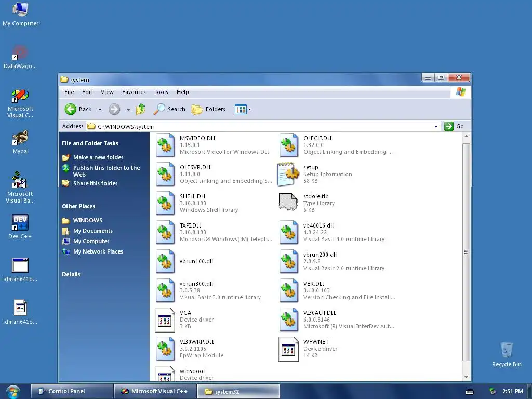Select the vbrun200.dll file icon
Screen dimensions: 532x399
coord(289,262)
